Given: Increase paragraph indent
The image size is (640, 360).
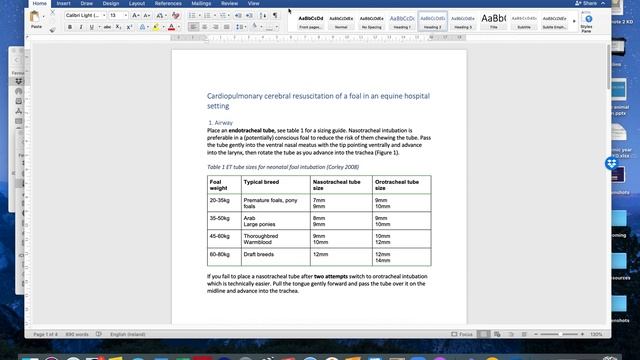Looking at the screenshot, I should [x=249, y=16].
